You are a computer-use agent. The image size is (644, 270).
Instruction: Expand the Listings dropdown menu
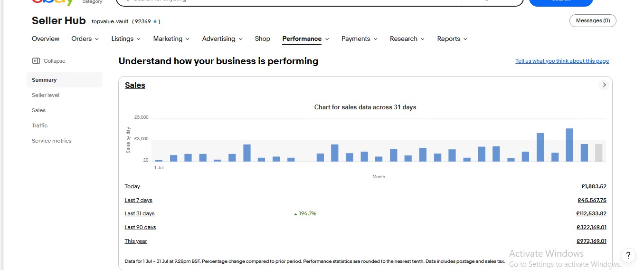click(126, 39)
